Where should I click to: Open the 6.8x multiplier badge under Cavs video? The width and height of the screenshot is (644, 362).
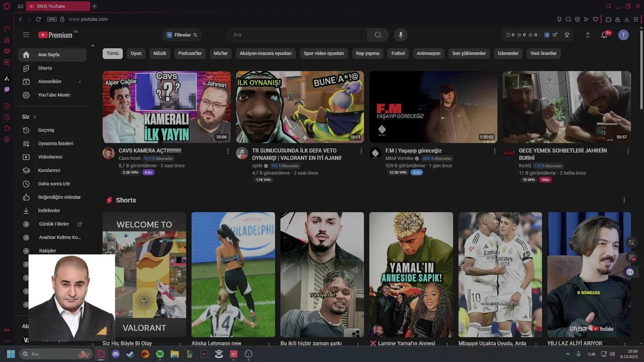click(x=148, y=172)
